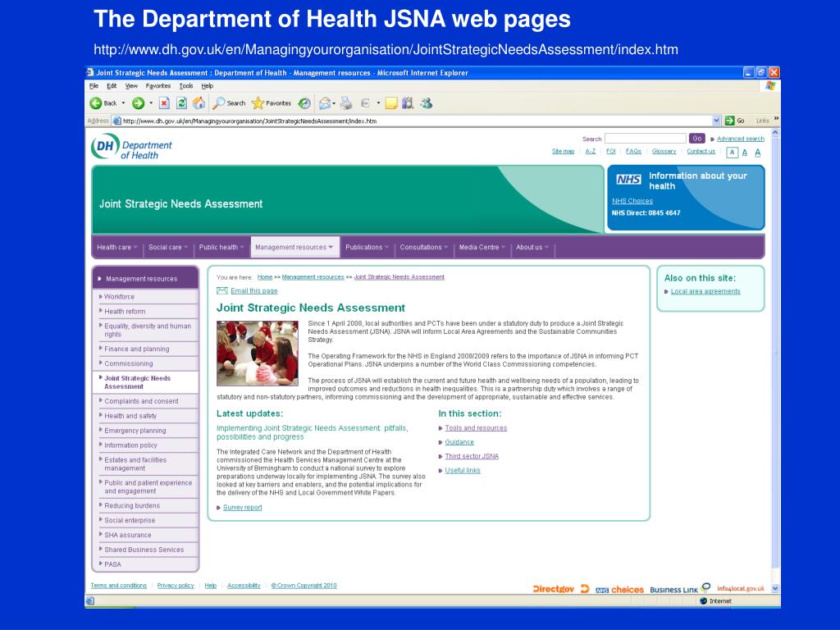The image size is (840, 630).
Task: Expand the Public health navigation menu
Action: (221, 247)
